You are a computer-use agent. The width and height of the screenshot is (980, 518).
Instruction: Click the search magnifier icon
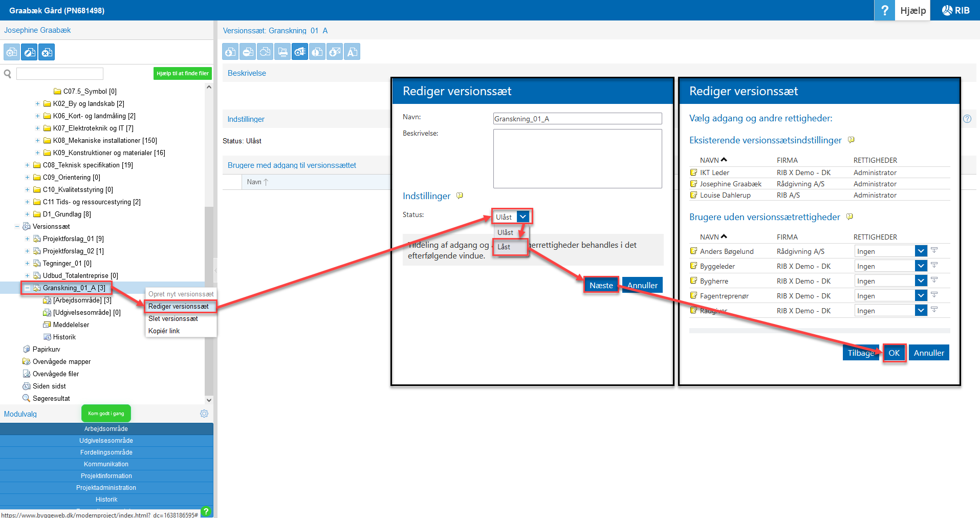pyautogui.click(x=8, y=74)
